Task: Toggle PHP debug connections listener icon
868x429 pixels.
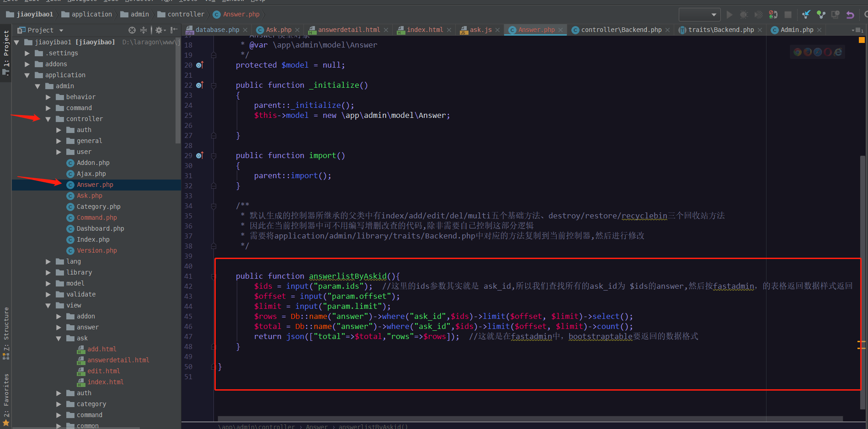Action: [773, 15]
